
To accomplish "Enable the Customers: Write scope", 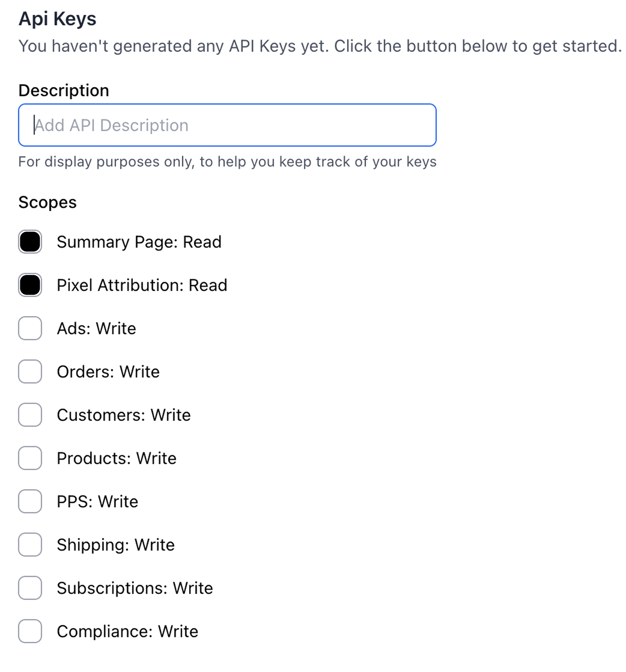I will tap(30, 415).
